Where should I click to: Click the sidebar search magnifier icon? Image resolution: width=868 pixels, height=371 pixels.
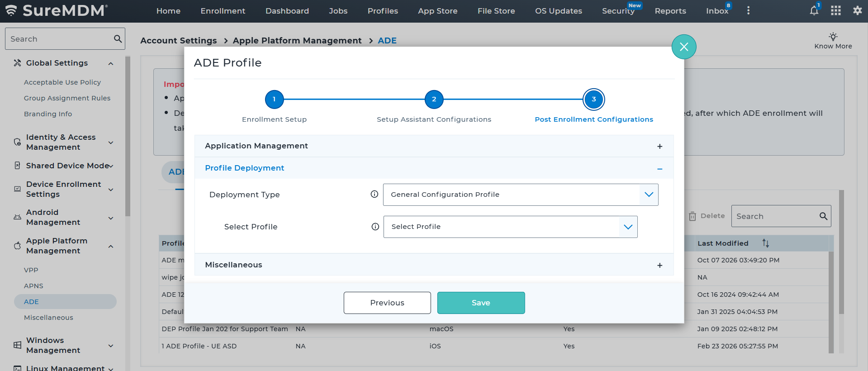118,39
